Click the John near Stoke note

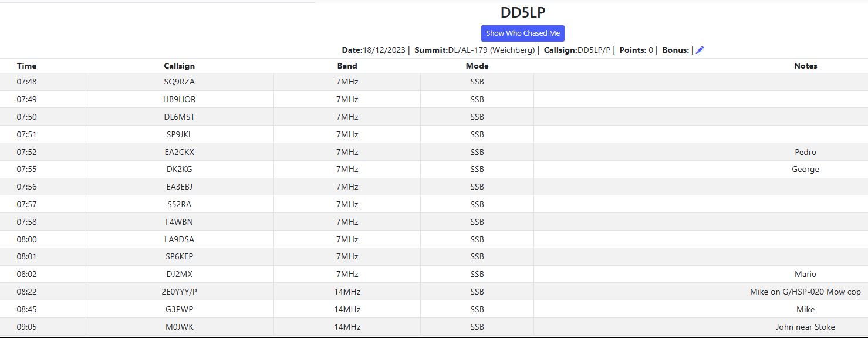tap(805, 327)
